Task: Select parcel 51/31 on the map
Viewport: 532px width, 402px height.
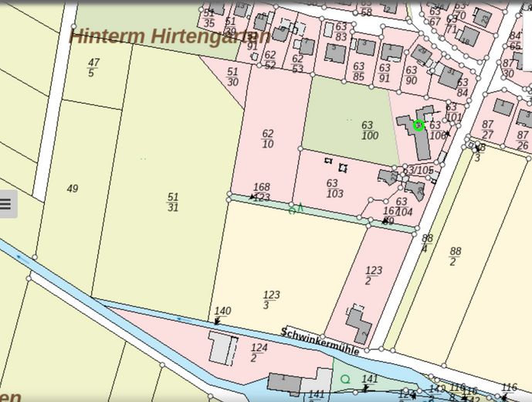Action: [x=173, y=202]
